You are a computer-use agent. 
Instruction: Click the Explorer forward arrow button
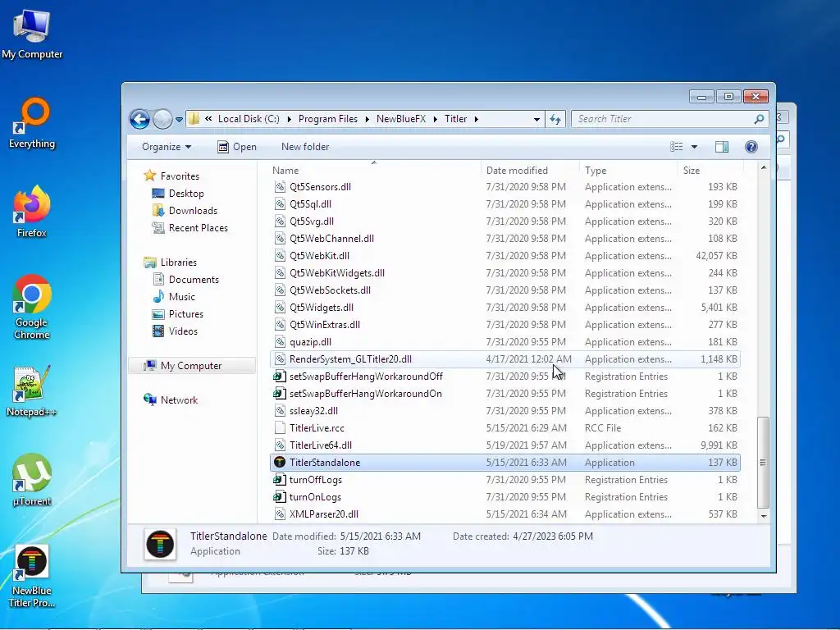[162, 119]
